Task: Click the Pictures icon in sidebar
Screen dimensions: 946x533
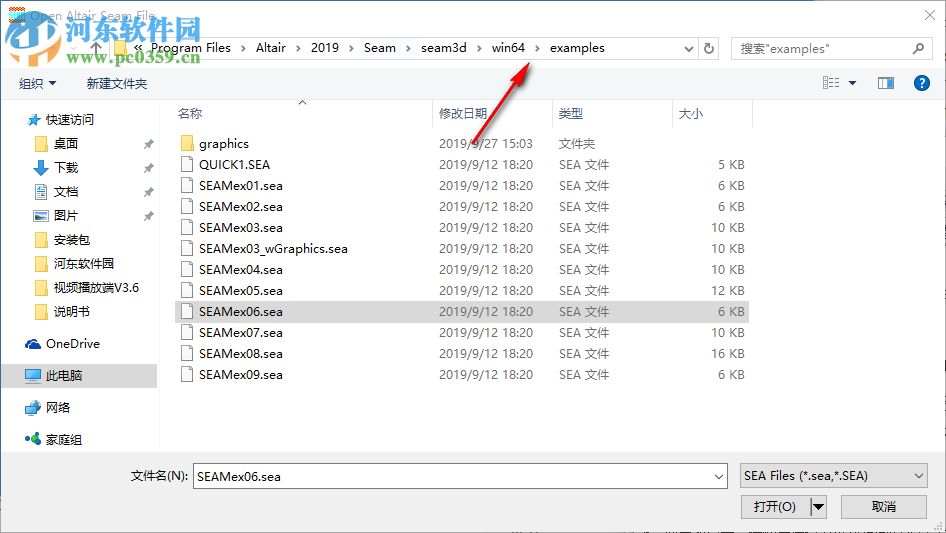Action: (x=41, y=216)
